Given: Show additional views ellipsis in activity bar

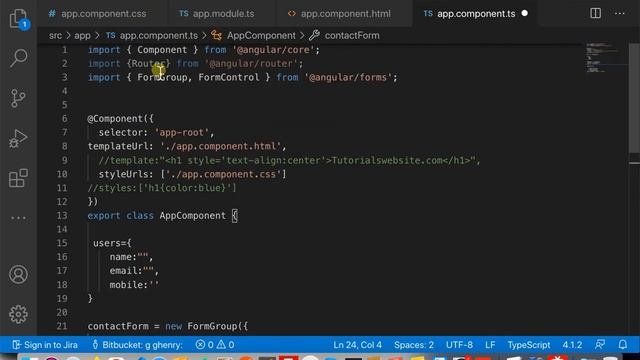Looking at the screenshot, I should [18, 218].
